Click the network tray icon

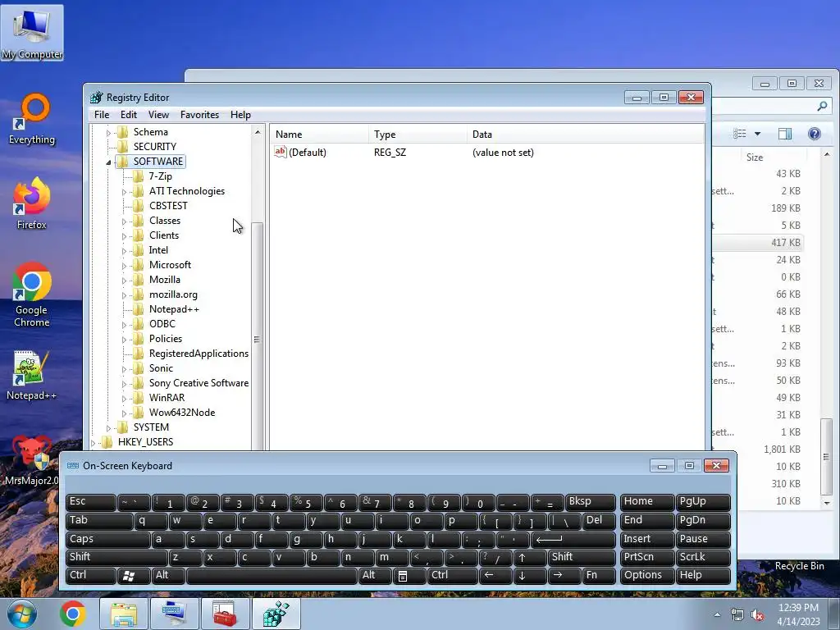(x=737, y=615)
